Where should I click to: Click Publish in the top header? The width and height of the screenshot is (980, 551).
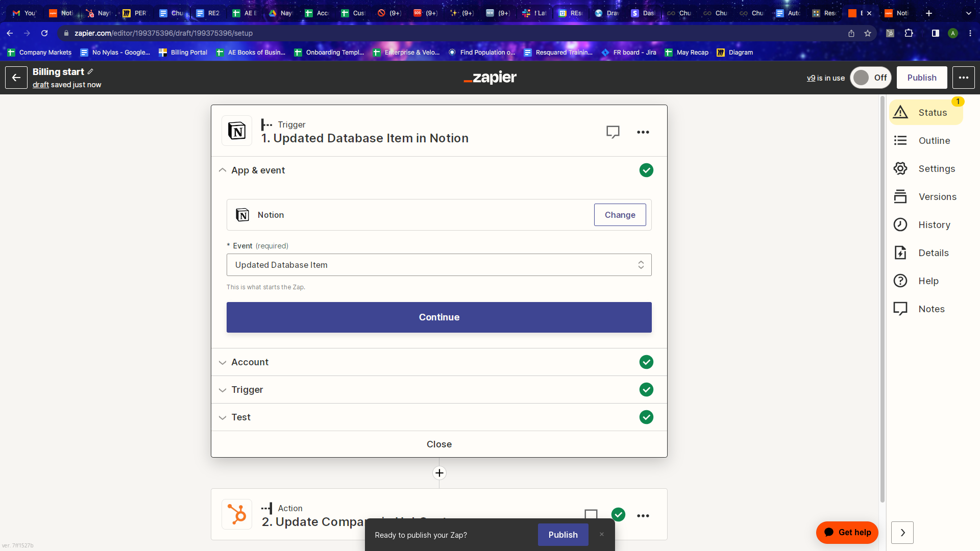click(922, 78)
